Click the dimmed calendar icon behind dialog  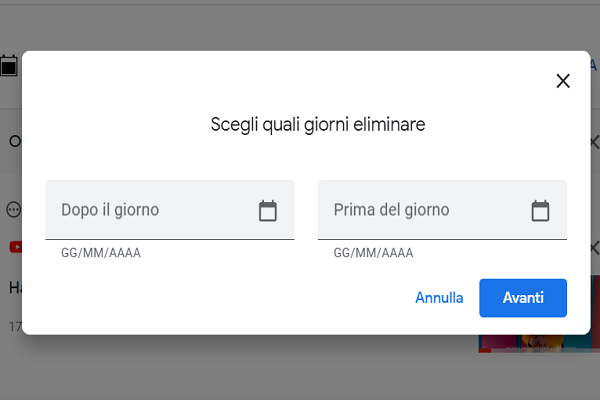[x=9, y=66]
